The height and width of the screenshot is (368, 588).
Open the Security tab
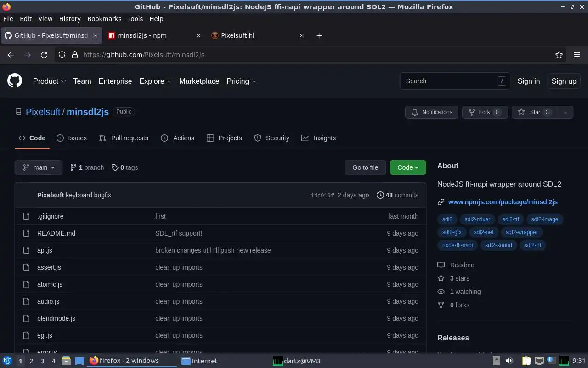(x=272, y=138)
